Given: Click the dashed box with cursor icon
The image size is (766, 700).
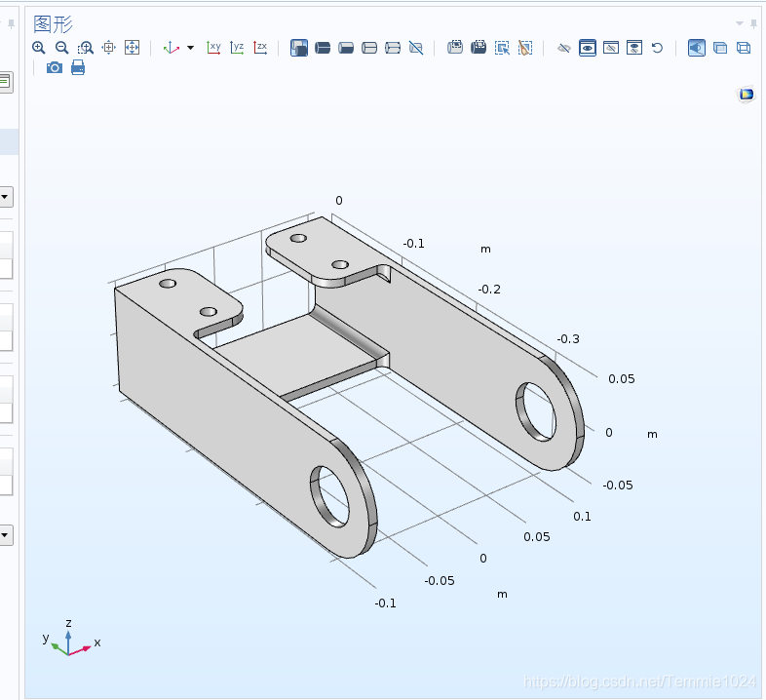Looking at the screenshot, I should (502, 48).
